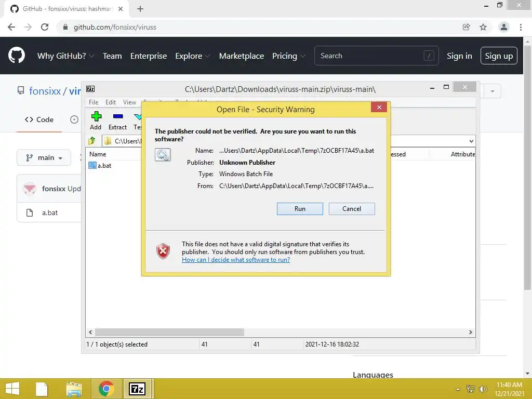
Task: Open File Explorer from the taskbar
Action: [x=74, y=389]
